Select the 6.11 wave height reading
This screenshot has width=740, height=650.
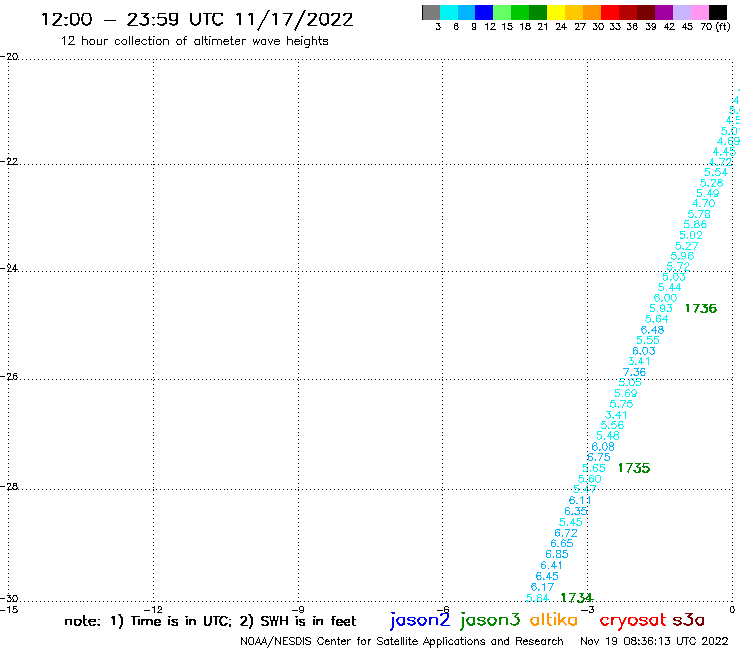pos(580,500)
